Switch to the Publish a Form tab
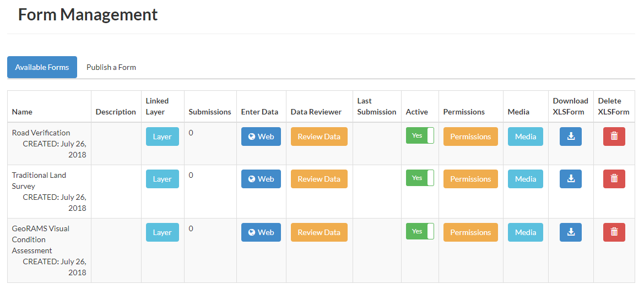This screenshot has width=644, height=289. [x=111, y=67]
